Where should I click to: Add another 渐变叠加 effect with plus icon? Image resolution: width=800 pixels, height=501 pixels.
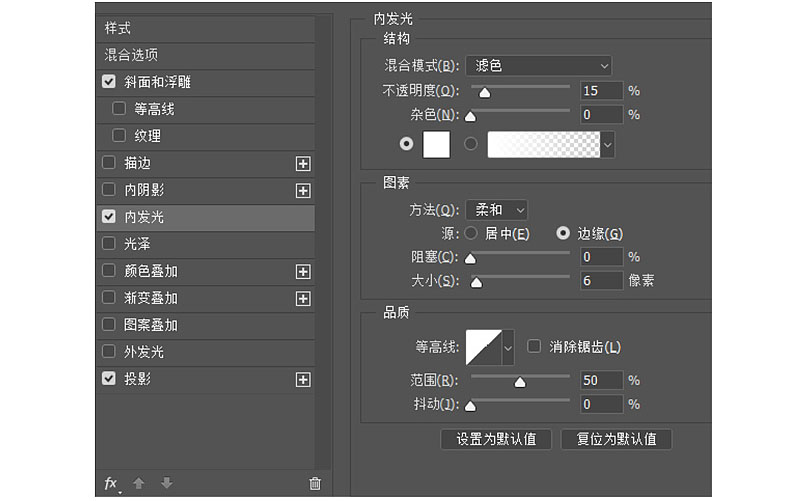pos(303,299)
